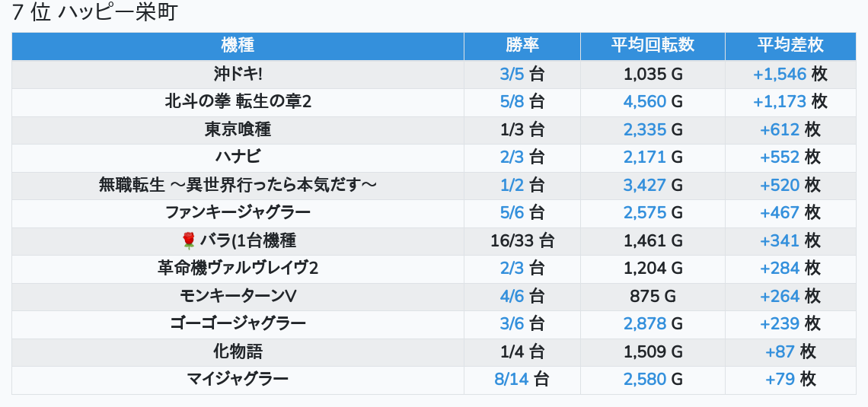Click the 平均回転数 column header

(653, 46)
